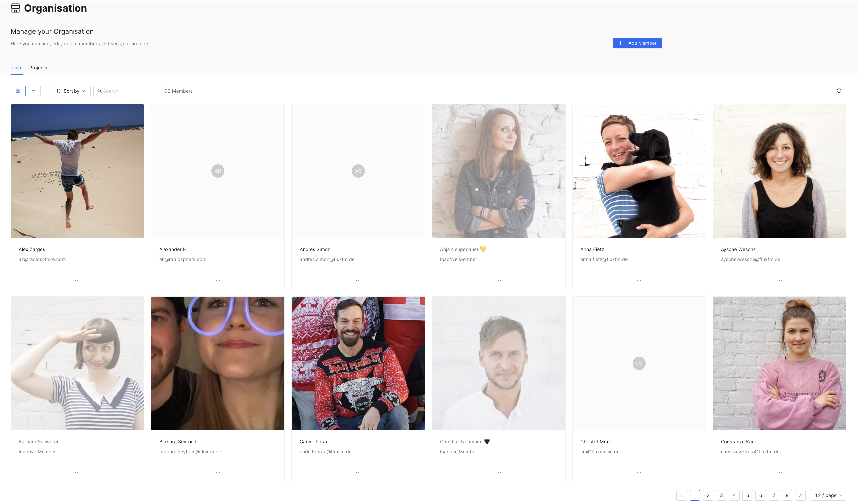Click the az@radiosphere.com email
The width and height of the screenshot is (857, 504).
(x=42, y=259)
